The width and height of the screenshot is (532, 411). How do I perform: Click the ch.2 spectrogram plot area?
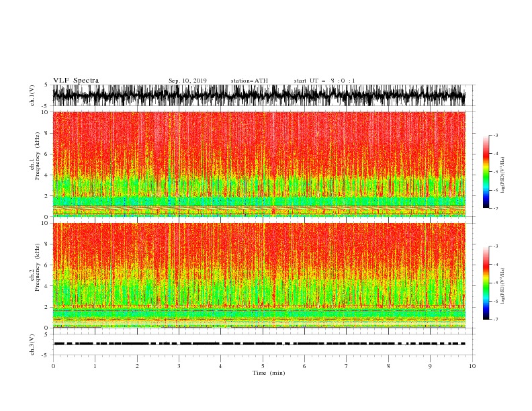coord(259,275)
